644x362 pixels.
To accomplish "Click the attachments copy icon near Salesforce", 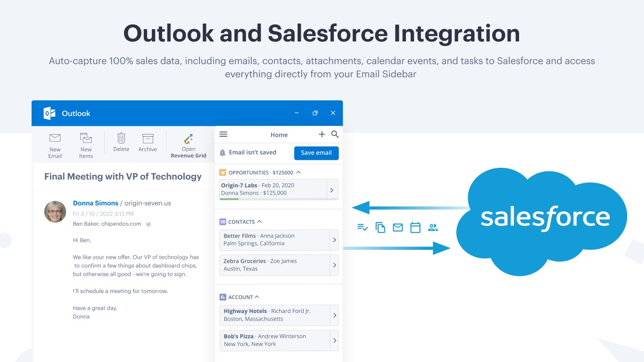I will tap(380, 228).
